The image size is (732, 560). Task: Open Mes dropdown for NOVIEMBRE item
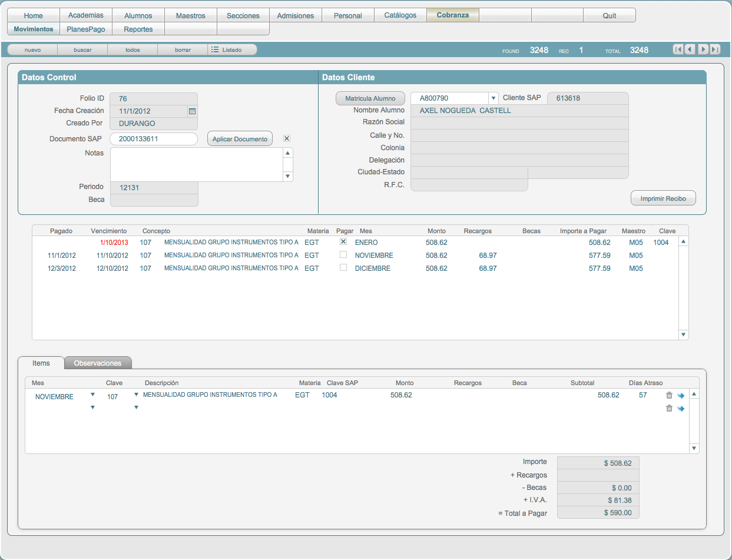[92, 395]
